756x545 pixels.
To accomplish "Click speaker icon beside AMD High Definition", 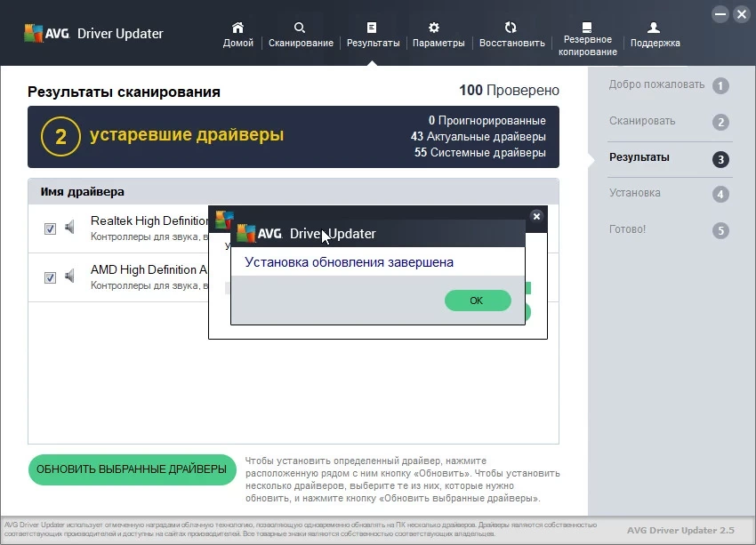I will (x=70, y=276).
